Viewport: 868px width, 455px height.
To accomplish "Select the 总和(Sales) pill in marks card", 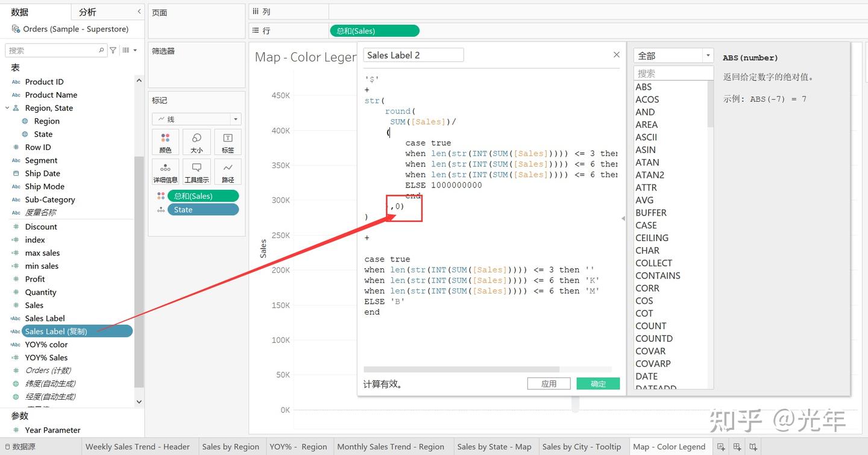I will [203, 196].
